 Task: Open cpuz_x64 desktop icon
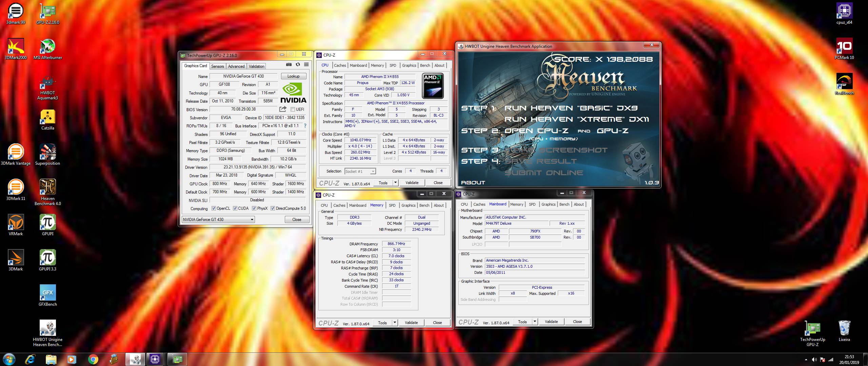click(844, 14)
